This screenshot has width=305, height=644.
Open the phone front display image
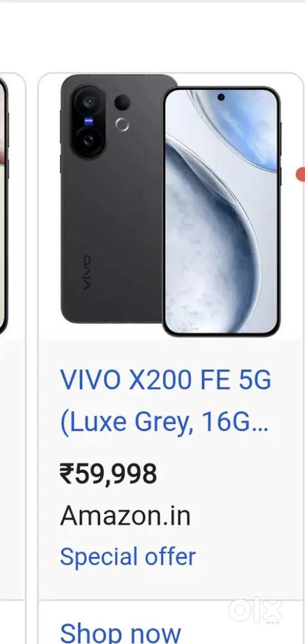click(x=221, y=211)
